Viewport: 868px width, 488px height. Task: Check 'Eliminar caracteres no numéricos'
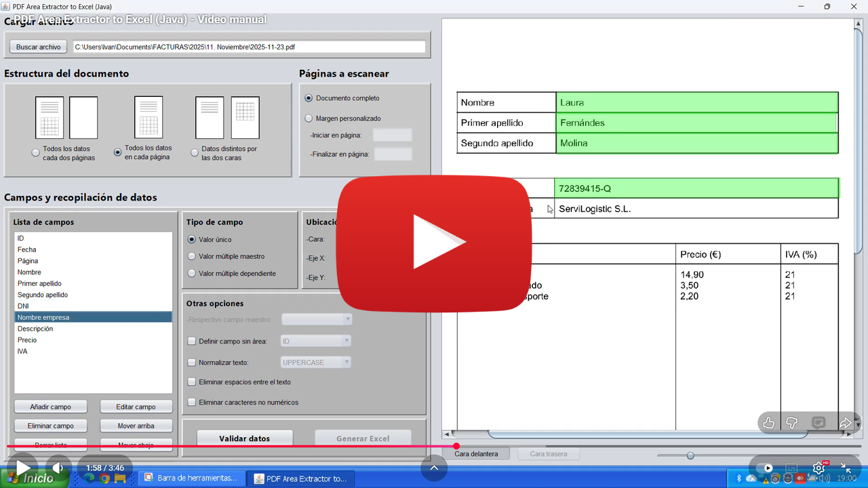coord(192,403)
